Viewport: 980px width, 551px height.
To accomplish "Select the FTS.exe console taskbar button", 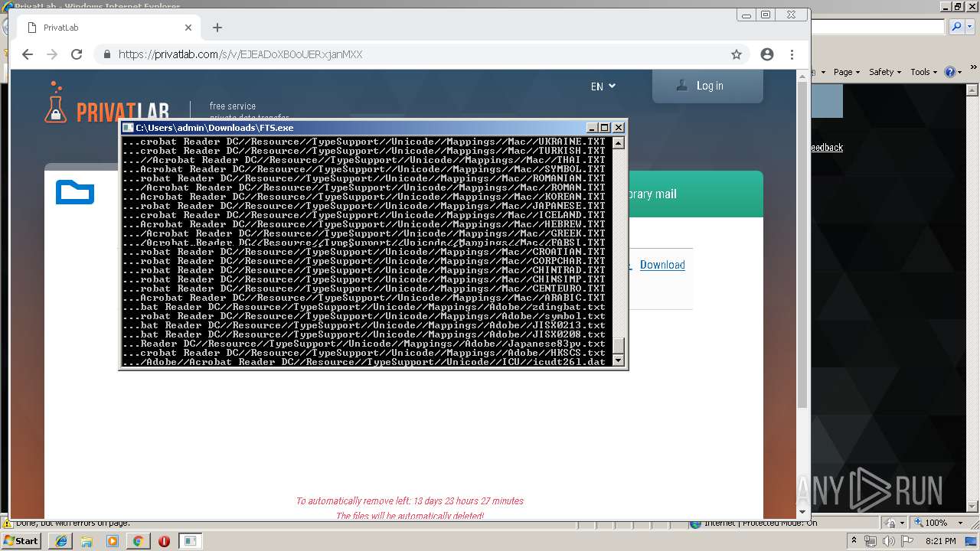I will [x=190, y=541].
